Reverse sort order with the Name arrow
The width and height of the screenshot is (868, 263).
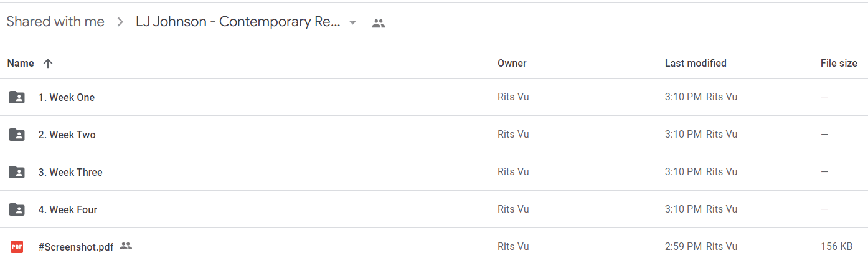click(x=48, y=63)
